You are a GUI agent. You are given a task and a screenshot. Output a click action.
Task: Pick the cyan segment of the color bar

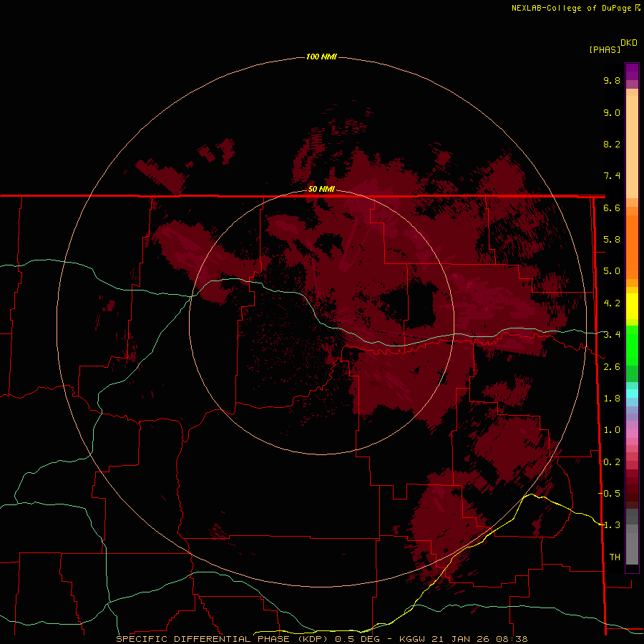(632, 394)
